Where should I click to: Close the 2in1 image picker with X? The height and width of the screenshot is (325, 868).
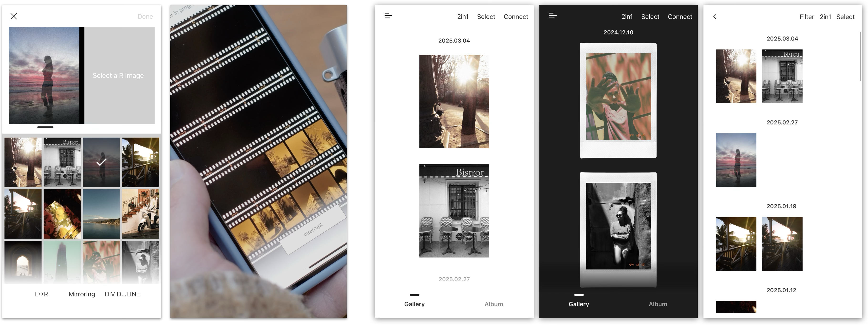(x=14, y=16)
